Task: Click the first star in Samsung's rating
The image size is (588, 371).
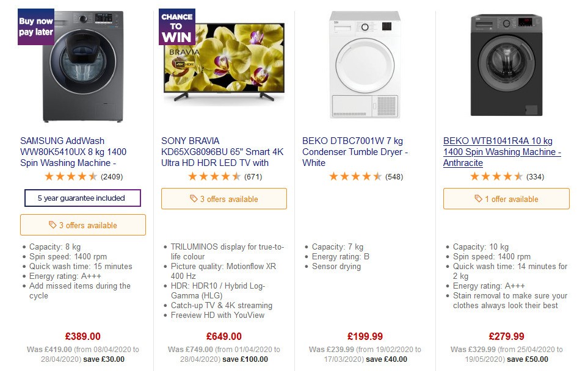Action: point(49,176)
